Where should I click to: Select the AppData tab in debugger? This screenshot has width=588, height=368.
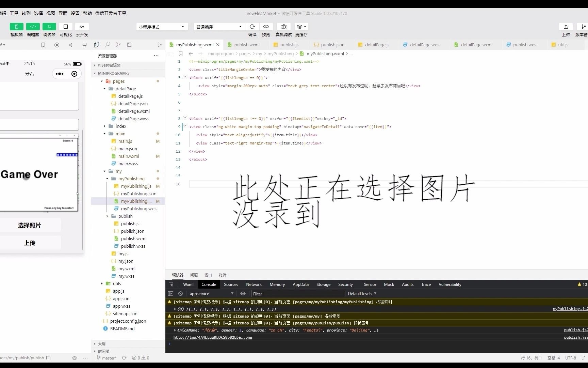pyautogui.click(x=300, y=285)
